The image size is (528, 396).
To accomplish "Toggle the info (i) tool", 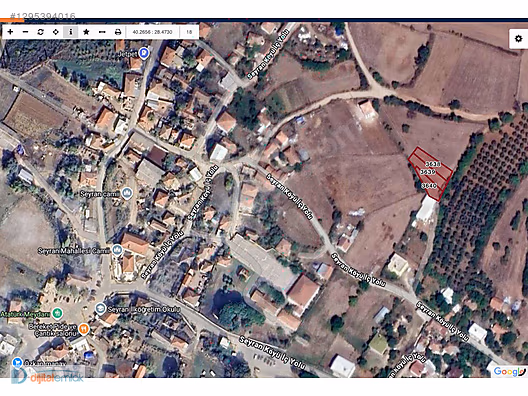I will coord(71,32).
